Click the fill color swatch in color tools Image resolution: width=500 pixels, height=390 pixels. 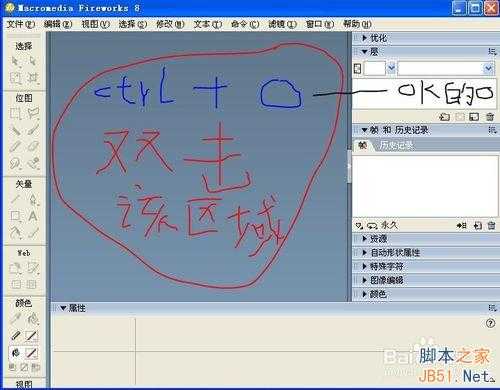pos(32,352)
